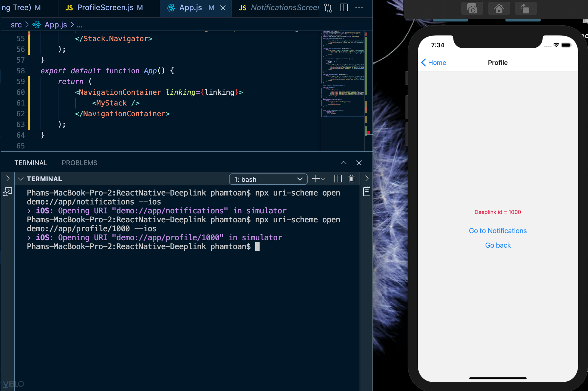This screenshot has width=588, height=391.
Task: Open the editor more actions ellipsis
Action: click(359, 8)
